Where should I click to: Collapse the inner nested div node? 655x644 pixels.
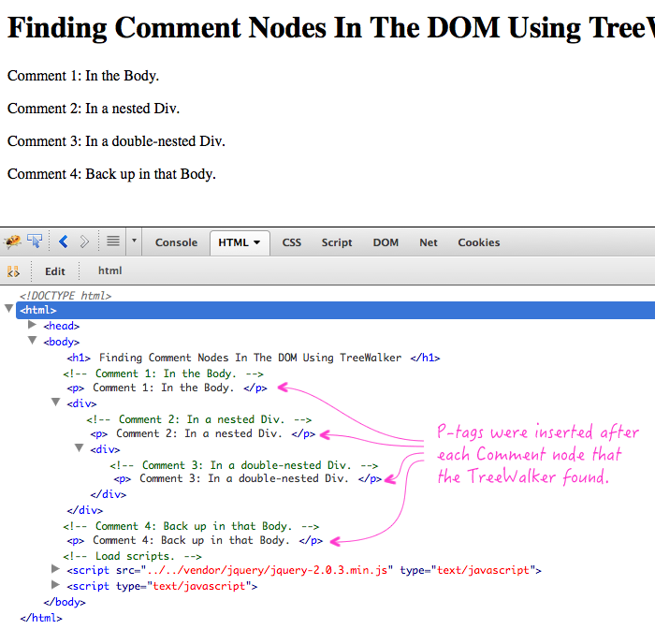(79, 448)
